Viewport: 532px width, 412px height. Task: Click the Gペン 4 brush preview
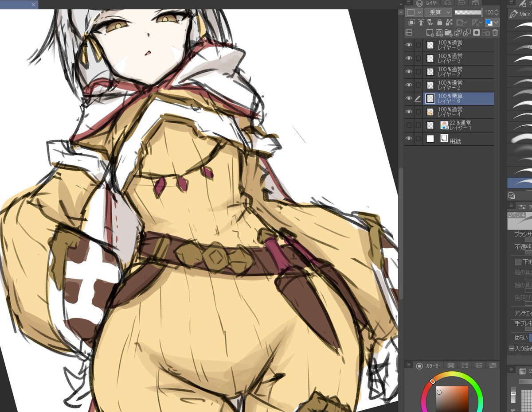520,221
